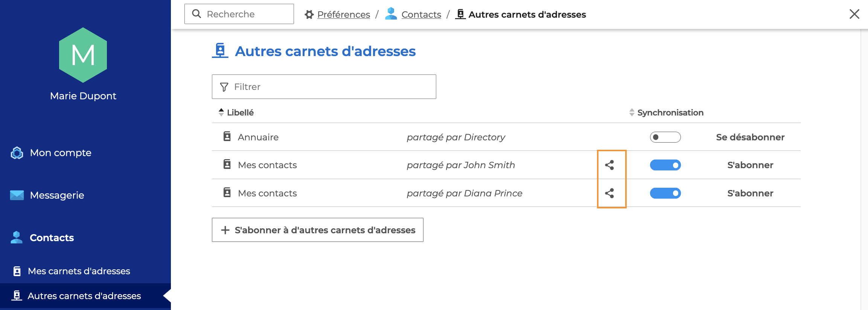Disable sync for John Smith's contacts
This screenshot has width=868, height=310.
tap(665, 165)
